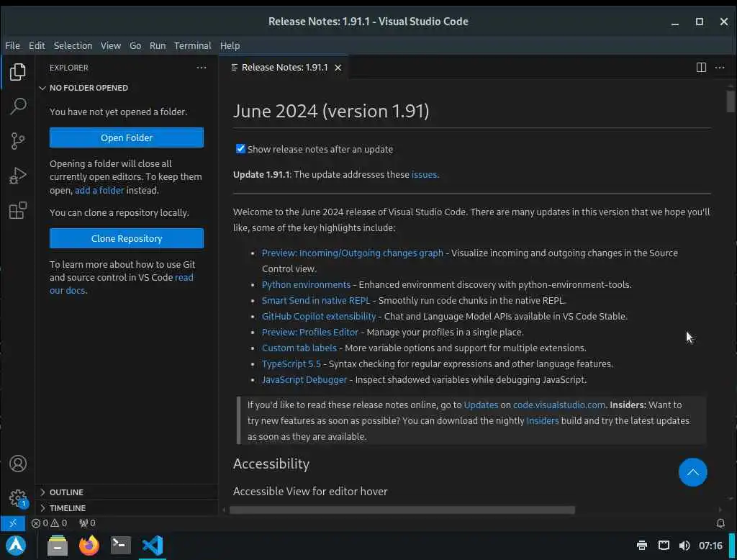
Task: Open notifications bell in status bar
Action: pos(720,523)
